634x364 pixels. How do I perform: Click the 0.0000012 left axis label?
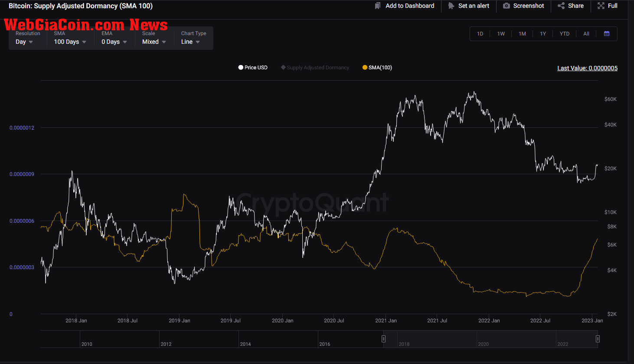click(x=22, y=128)
